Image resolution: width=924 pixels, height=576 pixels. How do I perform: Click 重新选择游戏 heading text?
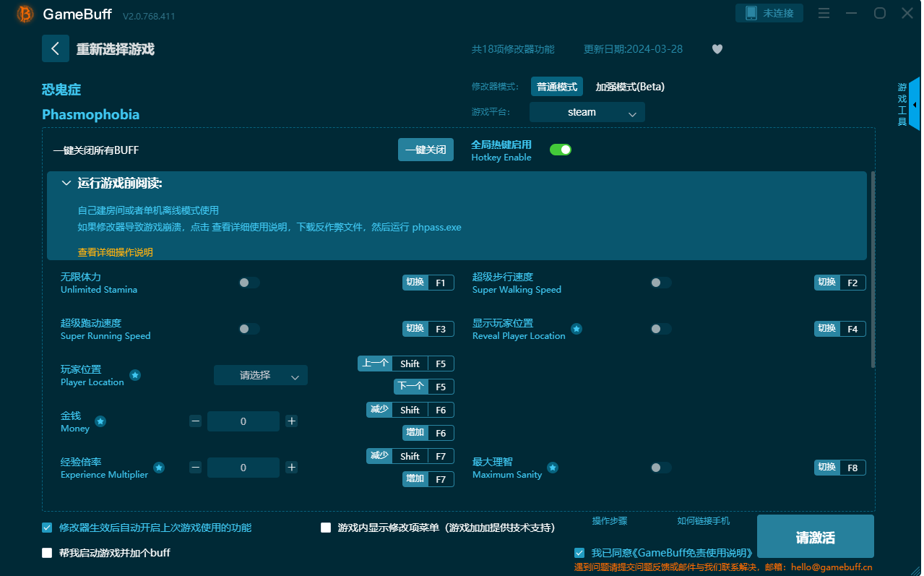116,49
